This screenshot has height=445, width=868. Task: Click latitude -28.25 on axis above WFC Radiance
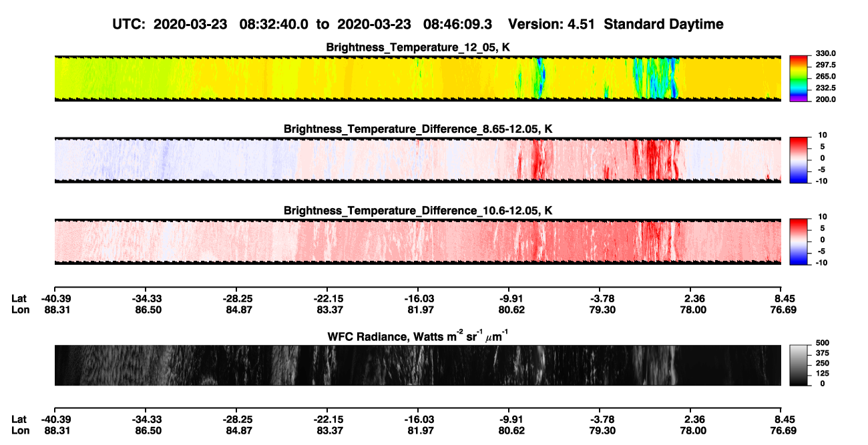236,298
